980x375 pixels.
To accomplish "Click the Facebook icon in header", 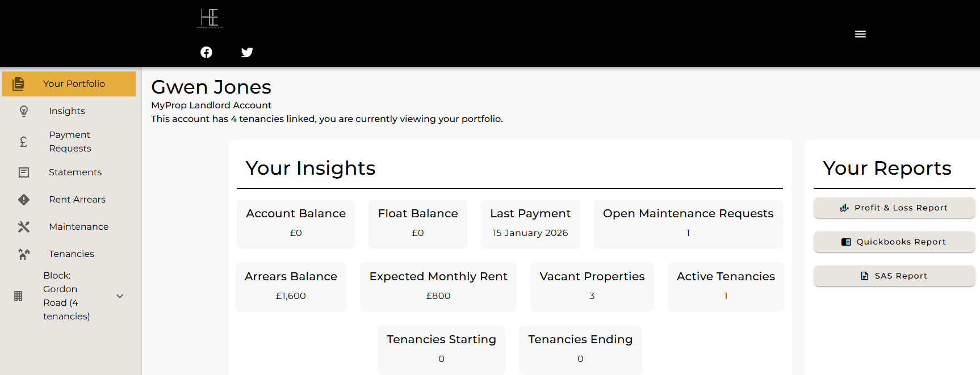I will click(x=207, y=52).
